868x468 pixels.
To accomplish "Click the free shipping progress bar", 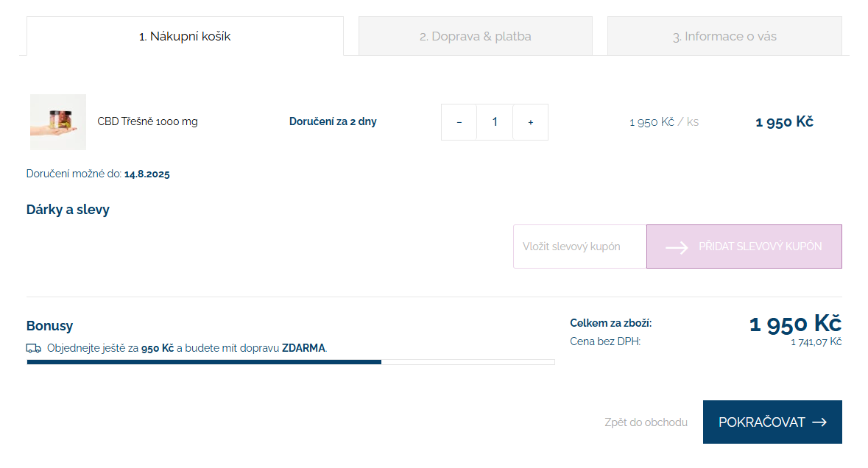I will click(x=290, y=362).
